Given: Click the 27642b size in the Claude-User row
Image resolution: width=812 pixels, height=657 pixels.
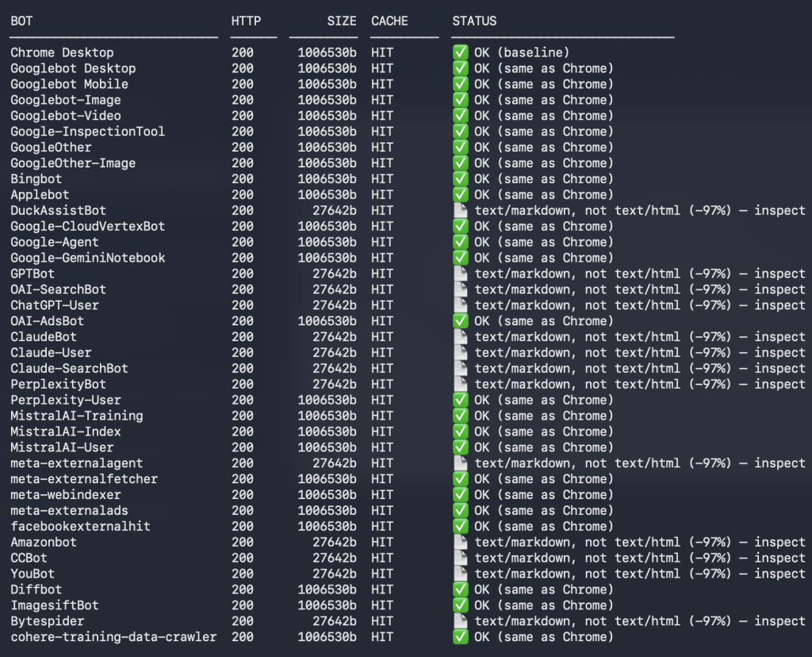Looking at the screenshot, I should pos(335,353).
